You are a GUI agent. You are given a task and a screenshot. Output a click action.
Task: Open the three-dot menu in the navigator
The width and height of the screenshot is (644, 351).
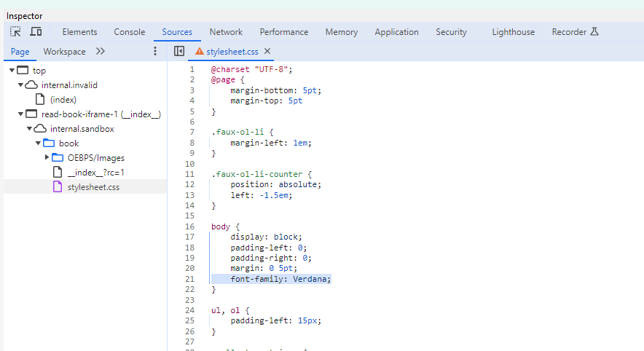click(154, 52)
